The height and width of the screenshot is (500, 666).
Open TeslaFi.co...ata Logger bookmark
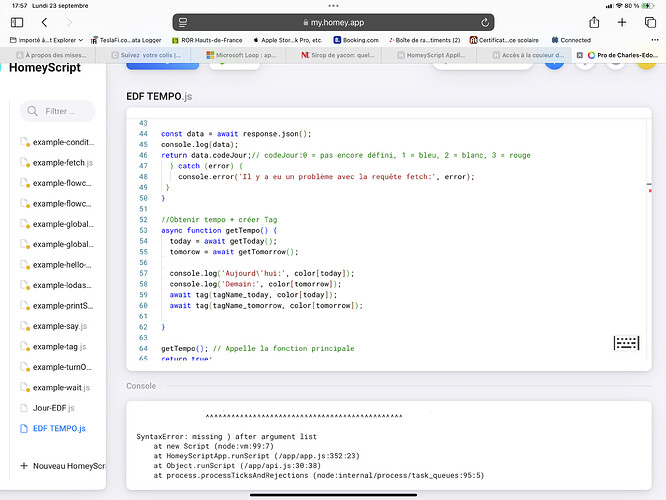point(126,40)
